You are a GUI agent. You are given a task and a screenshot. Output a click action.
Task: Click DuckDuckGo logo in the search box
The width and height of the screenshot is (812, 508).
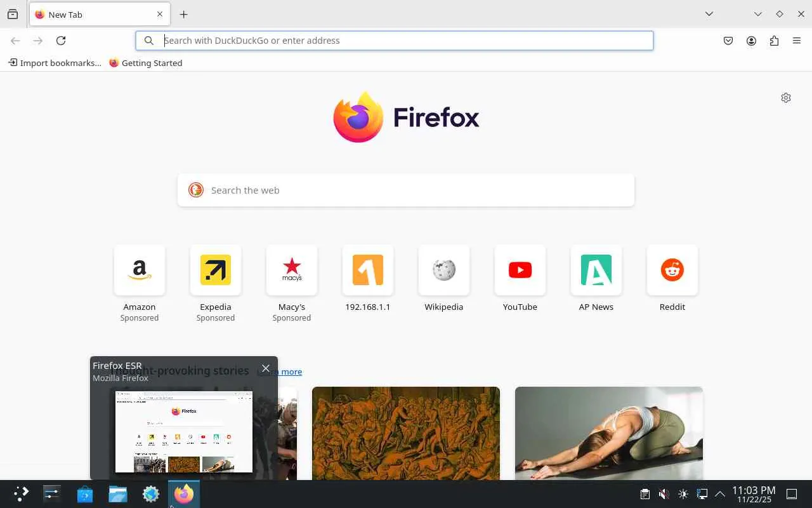196,190
